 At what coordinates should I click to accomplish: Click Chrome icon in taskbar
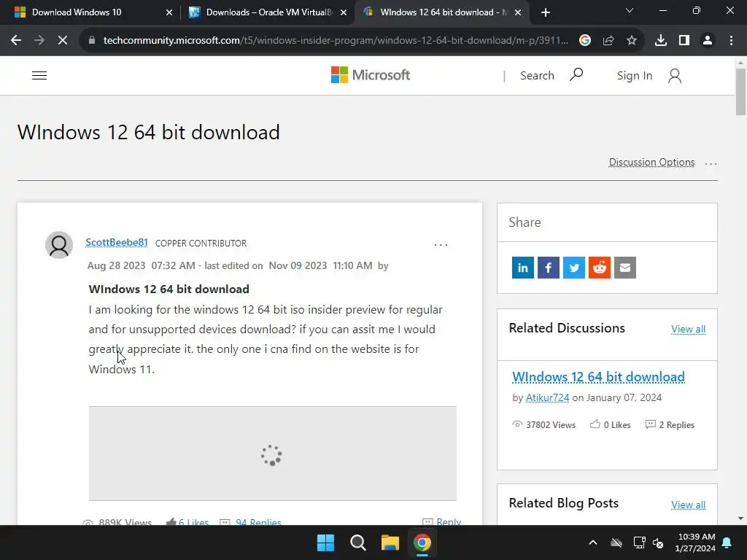pyautogui.click(x=422, y=542)
